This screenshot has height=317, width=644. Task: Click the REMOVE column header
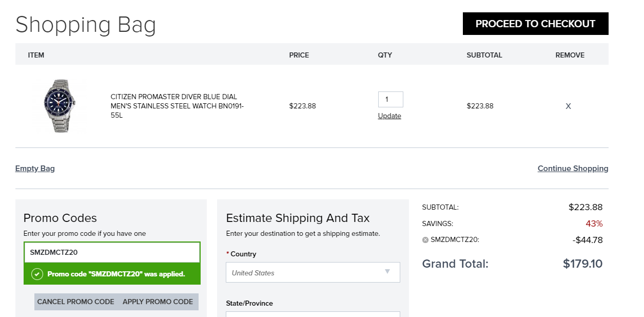[570, 55]
